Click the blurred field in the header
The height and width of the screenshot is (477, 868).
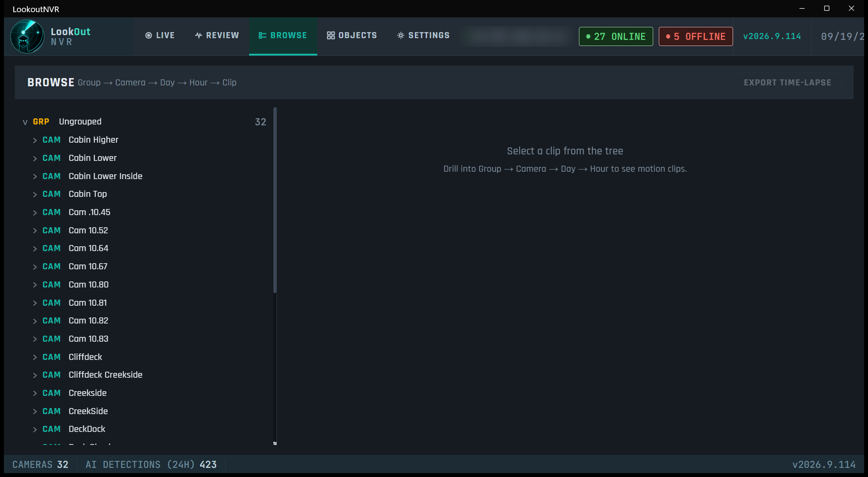click(517, 36)
